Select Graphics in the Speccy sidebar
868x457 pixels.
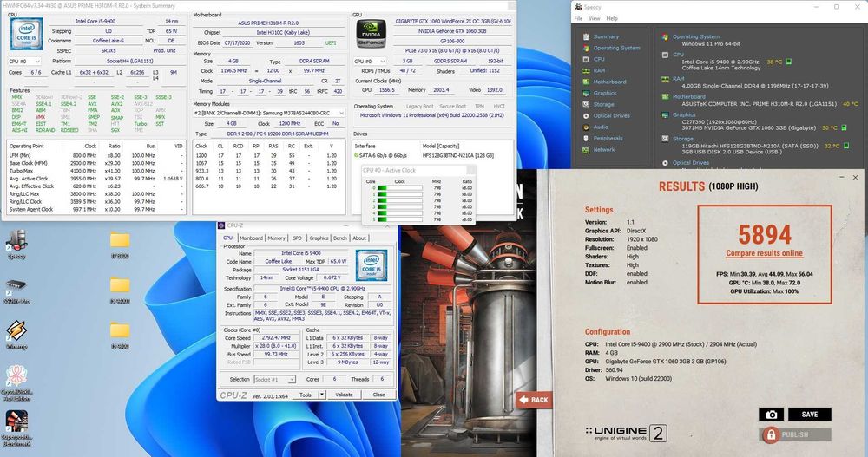604,93
